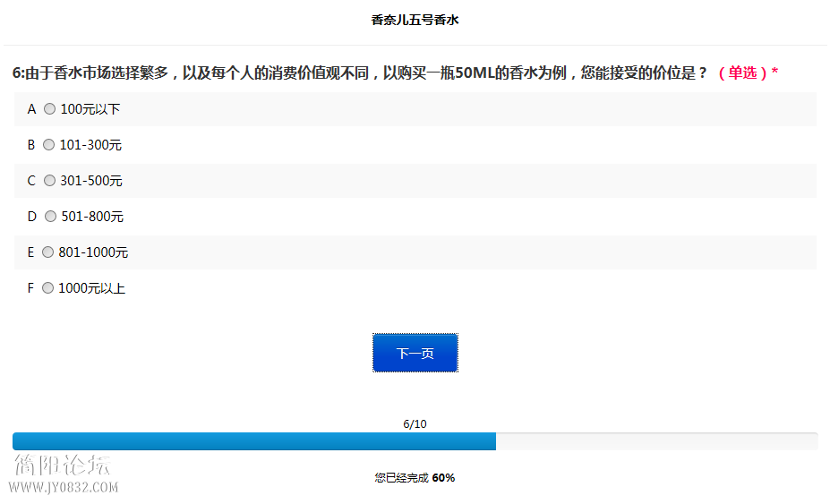Image resolution: width=830 pixels, height=504 pixels.
Task: Pick the 301-500元 radio button
Action: point(49,181)
